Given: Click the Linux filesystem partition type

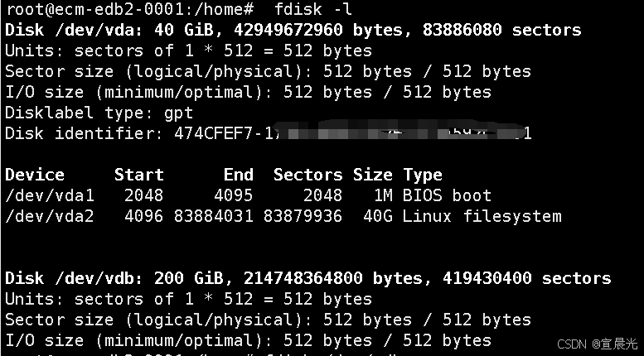Looking at the screenshot, I should coord(482,217).
